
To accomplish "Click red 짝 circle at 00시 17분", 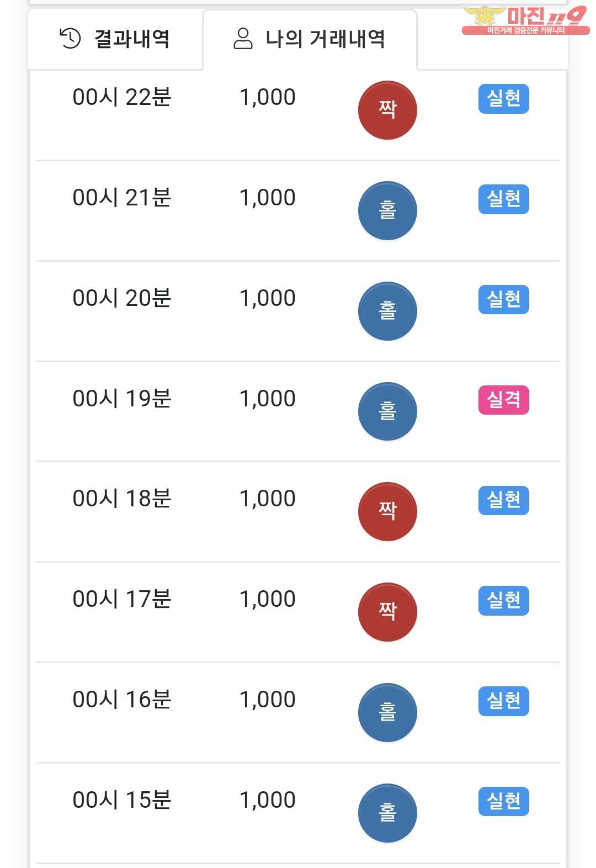I will [387, 612].
